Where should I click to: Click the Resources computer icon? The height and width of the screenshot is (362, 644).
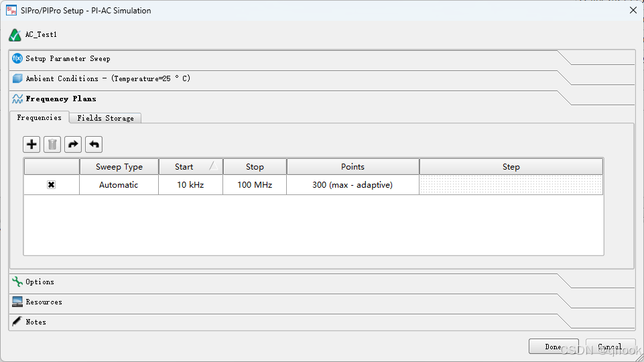pos(17,302)
